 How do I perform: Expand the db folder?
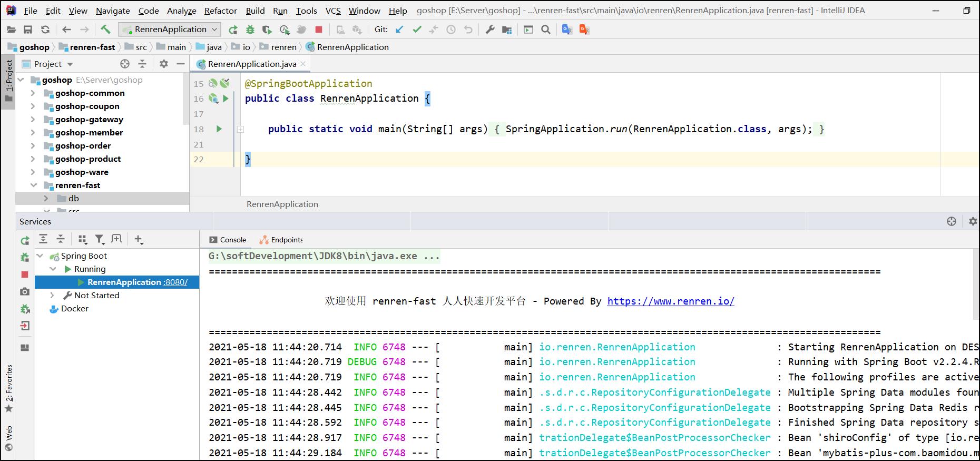pos(46,199)
